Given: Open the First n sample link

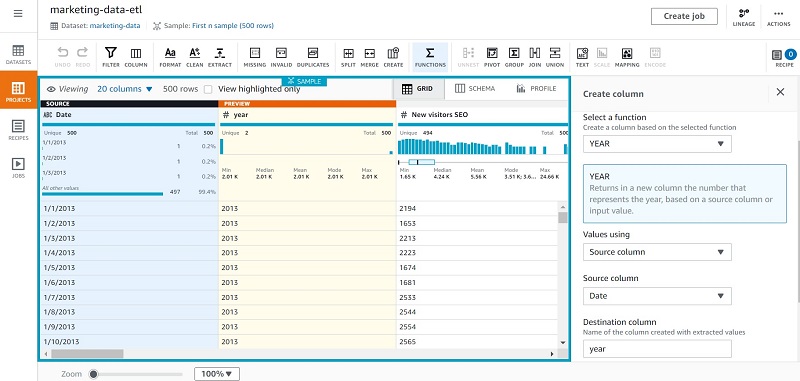Looking at the screenshot, I should (233, 26).
